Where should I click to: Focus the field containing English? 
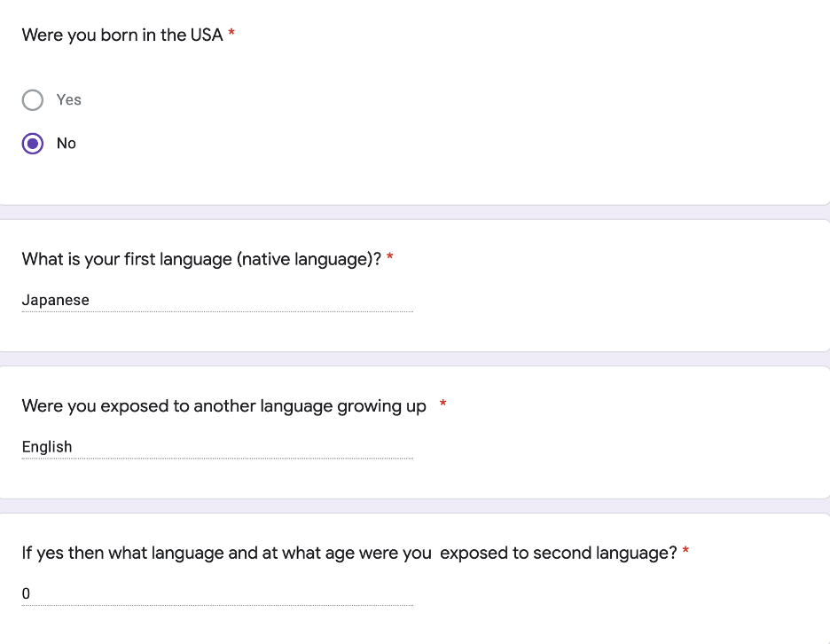pos(217,447)
